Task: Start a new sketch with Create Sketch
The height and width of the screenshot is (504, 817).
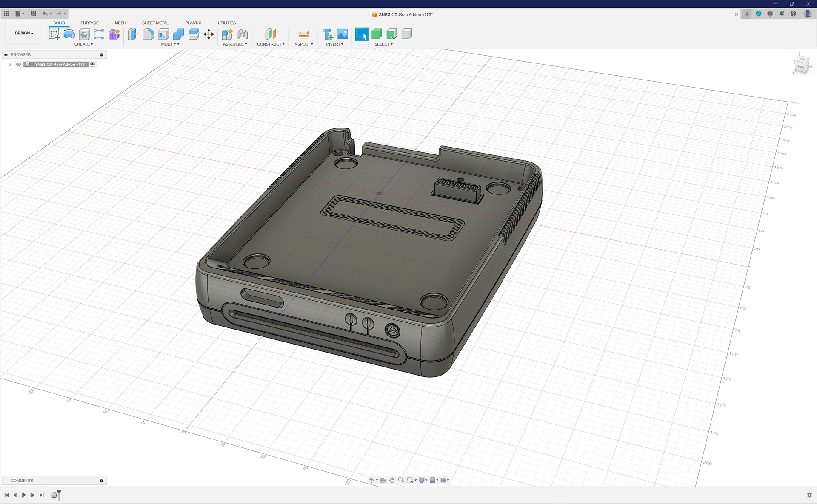Action: pyautogui.click(x=54, y=34)
